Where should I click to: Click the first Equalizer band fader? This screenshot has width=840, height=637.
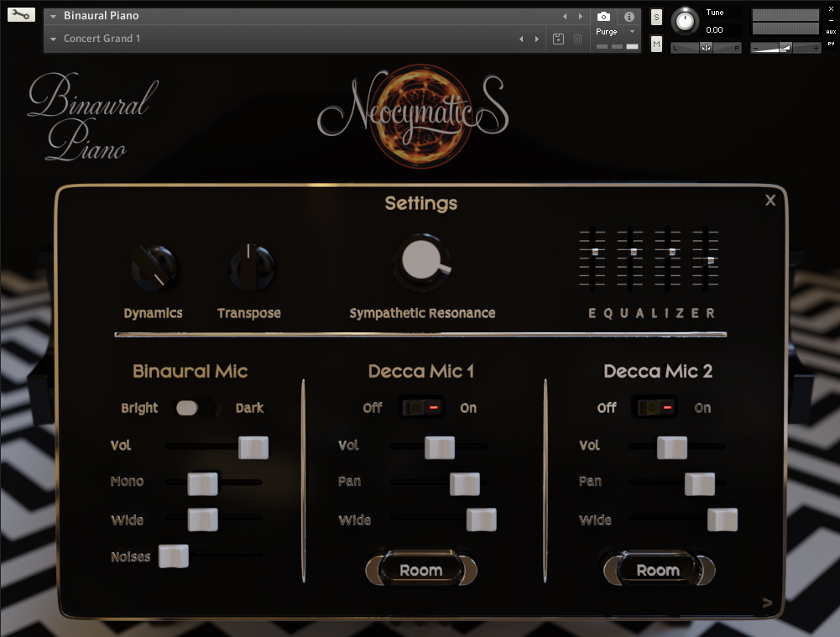click(594, 252)
